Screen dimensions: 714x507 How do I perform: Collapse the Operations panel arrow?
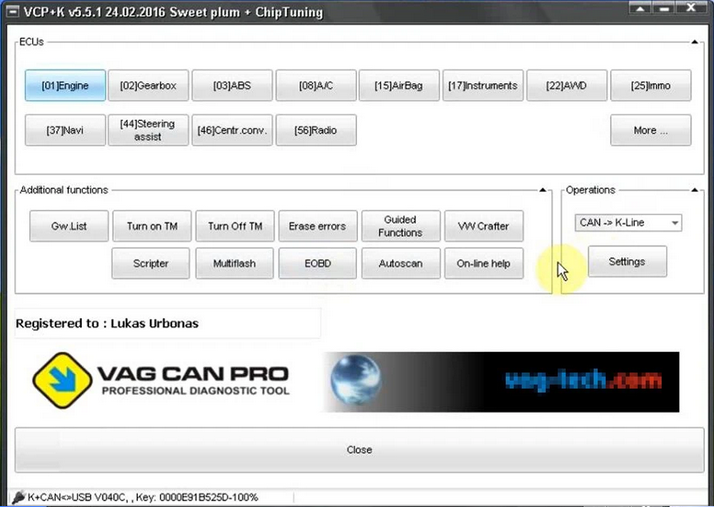696,190
